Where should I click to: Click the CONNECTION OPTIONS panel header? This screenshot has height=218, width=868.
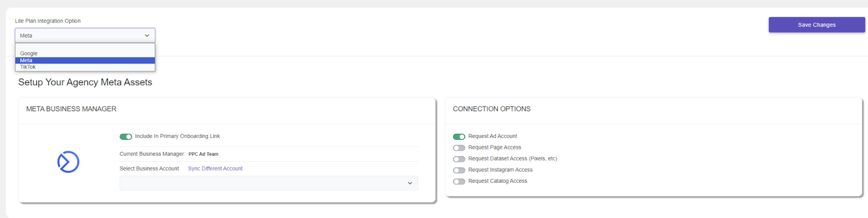(492, 109)
